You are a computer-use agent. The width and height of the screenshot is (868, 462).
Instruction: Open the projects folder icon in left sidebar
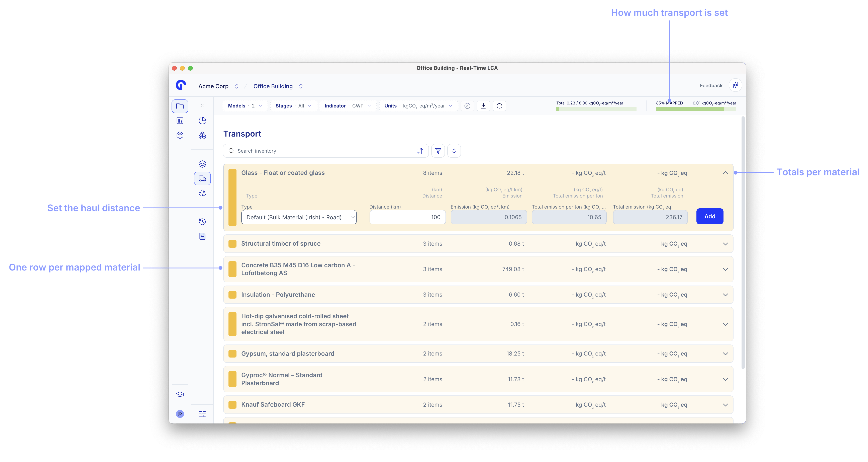(180, 106)
